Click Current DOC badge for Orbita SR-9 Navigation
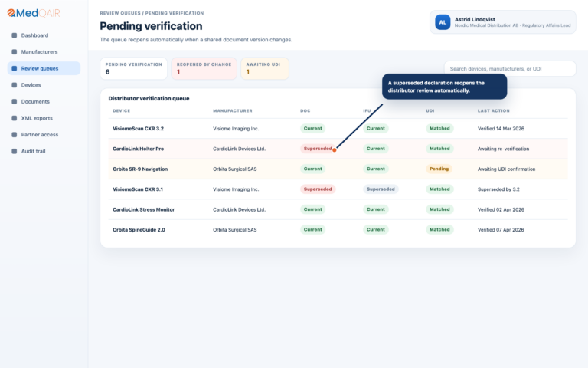The height and width of the screenshot is (368, 588). pyautogui.click(x=312, y=169)
